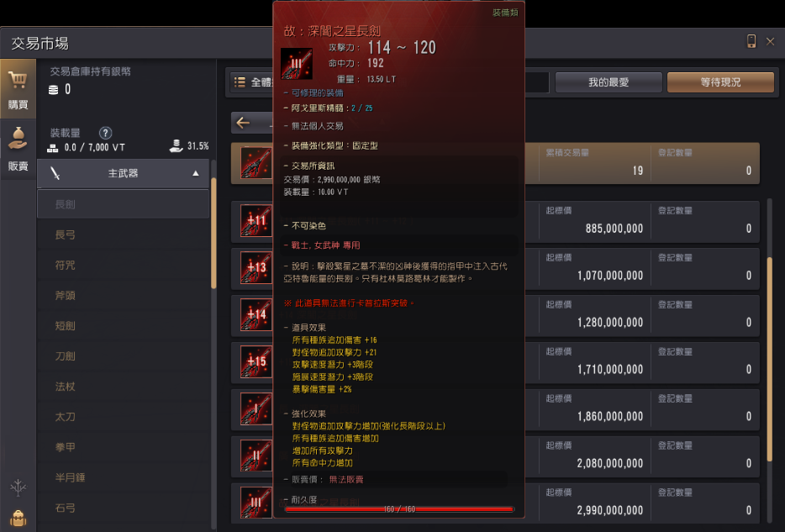The height and width of the screenshot is (532, 785).
Task: Select the +11 sword item thumbnail
Action: pos(256,221)
